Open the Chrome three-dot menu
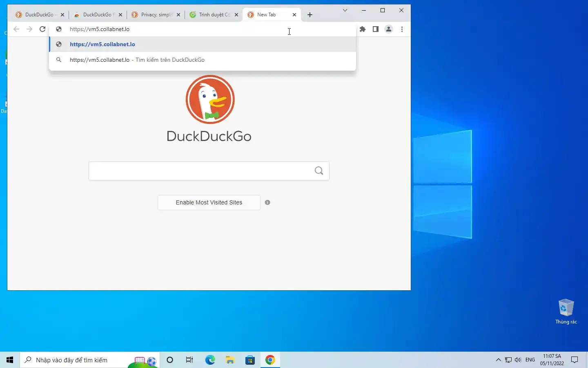588x368 pixels. [402, 29]
